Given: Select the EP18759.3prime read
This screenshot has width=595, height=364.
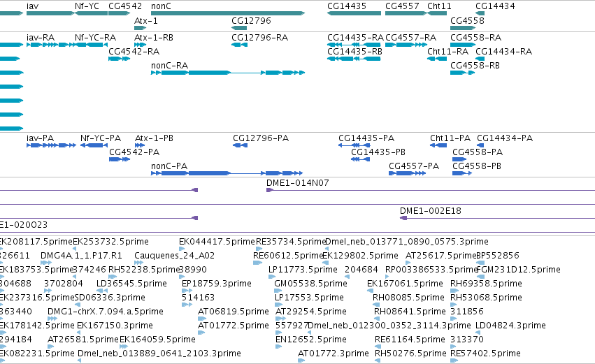Looking at the screenshot, I should coord(217,284).
